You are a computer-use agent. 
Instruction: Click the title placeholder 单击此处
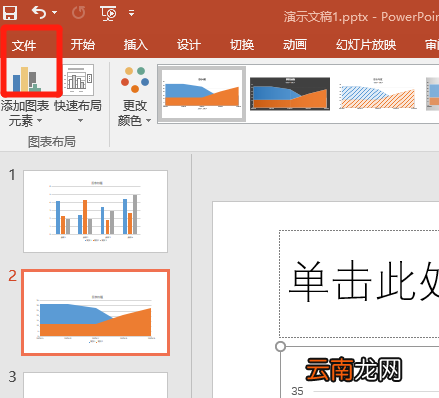359,284
